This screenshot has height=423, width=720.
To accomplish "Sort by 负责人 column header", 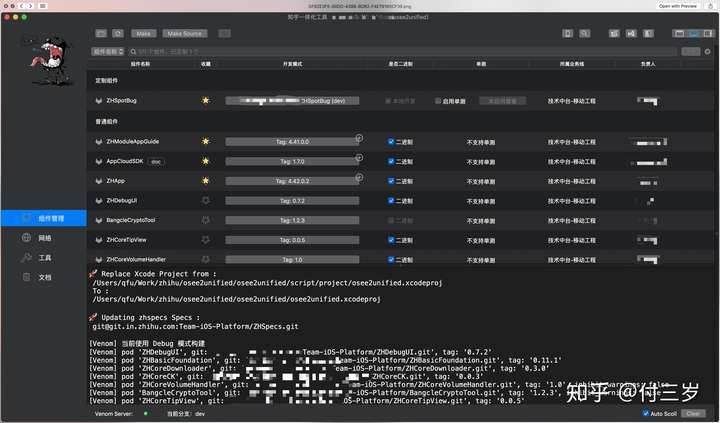I will pyautogui.click(x=648, y=64).
